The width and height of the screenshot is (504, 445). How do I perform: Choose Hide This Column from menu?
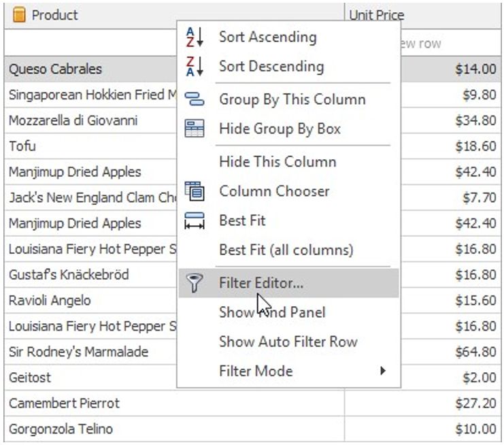point(278,162)
